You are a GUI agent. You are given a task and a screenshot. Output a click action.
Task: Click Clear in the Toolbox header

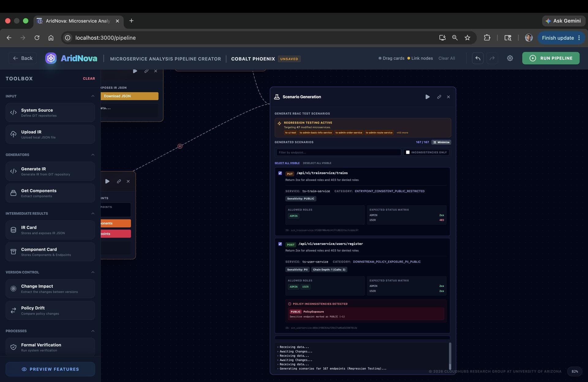pyautogui.click(x=89, y=79)
